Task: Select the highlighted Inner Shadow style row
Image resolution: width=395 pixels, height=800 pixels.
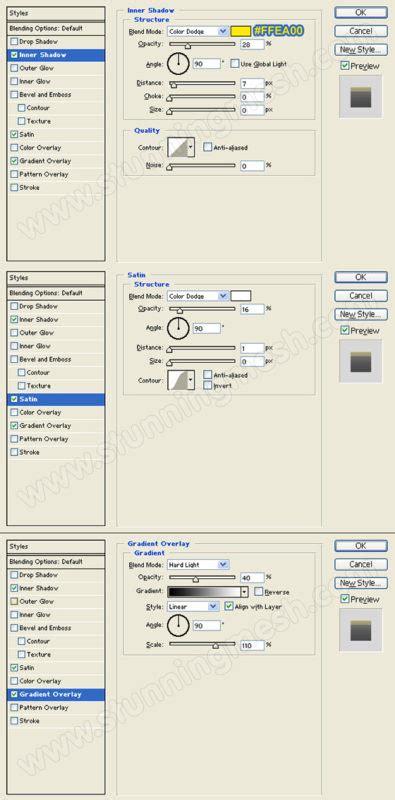Action: 56,55
